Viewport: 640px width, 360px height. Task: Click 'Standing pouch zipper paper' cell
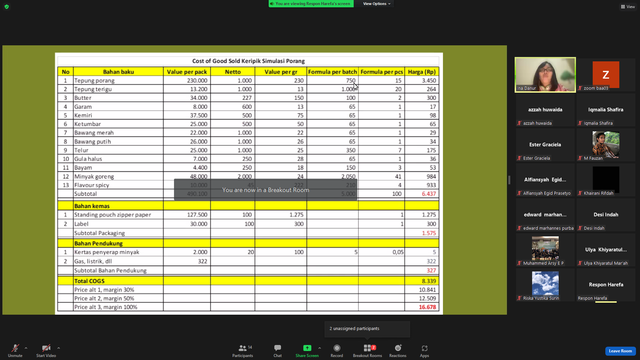[118, 215]
